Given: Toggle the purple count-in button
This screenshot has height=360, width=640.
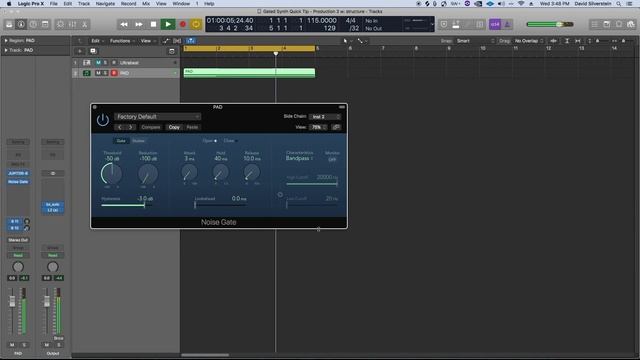Looking at the screenshot, I should tap(495, 24).
